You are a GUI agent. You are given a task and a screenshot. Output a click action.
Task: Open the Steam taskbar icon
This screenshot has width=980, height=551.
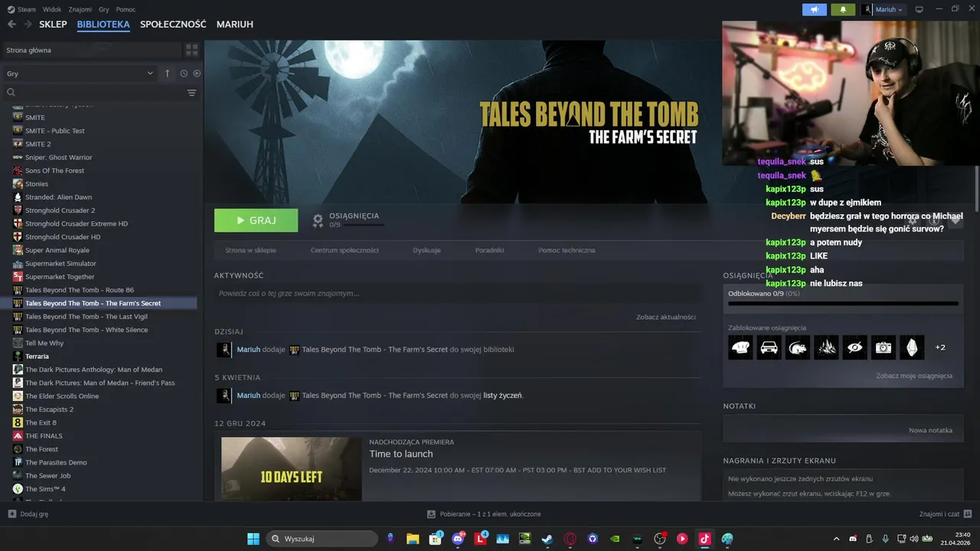pyautogui.click(x=547, y=539)
